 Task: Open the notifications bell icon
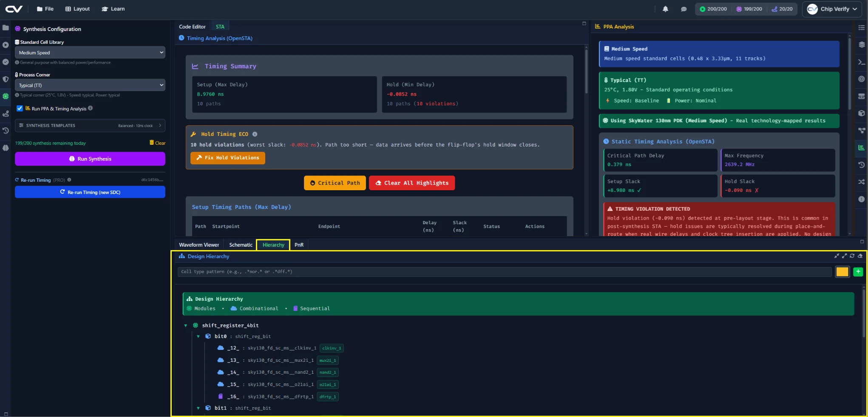click(x=666, y=9)
